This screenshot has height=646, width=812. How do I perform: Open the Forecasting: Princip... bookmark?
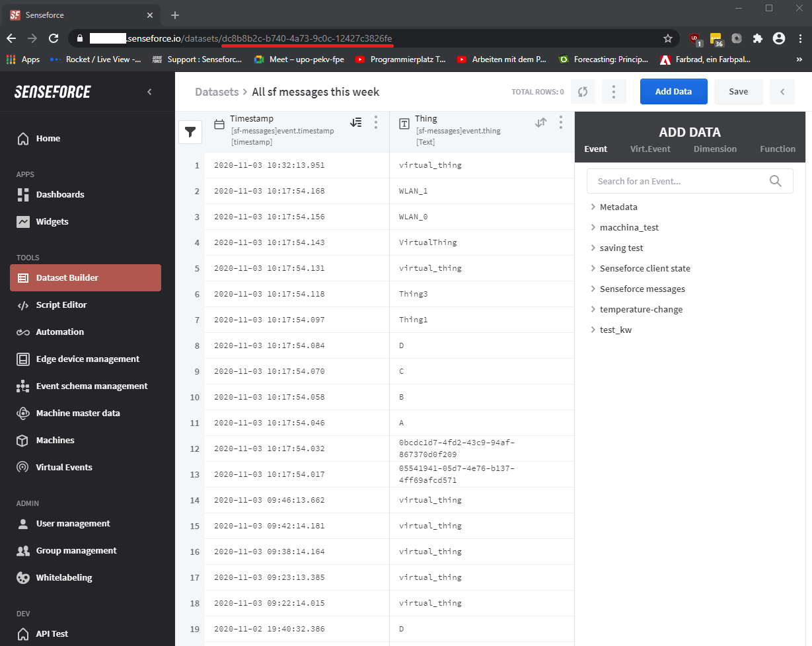click(x=603, y=59)
